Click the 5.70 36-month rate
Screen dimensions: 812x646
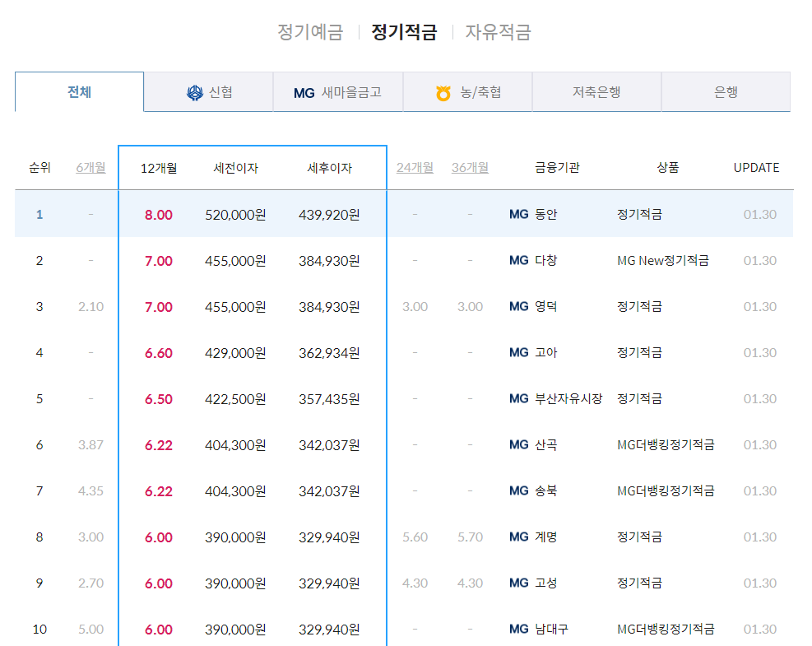coord(470,537)
